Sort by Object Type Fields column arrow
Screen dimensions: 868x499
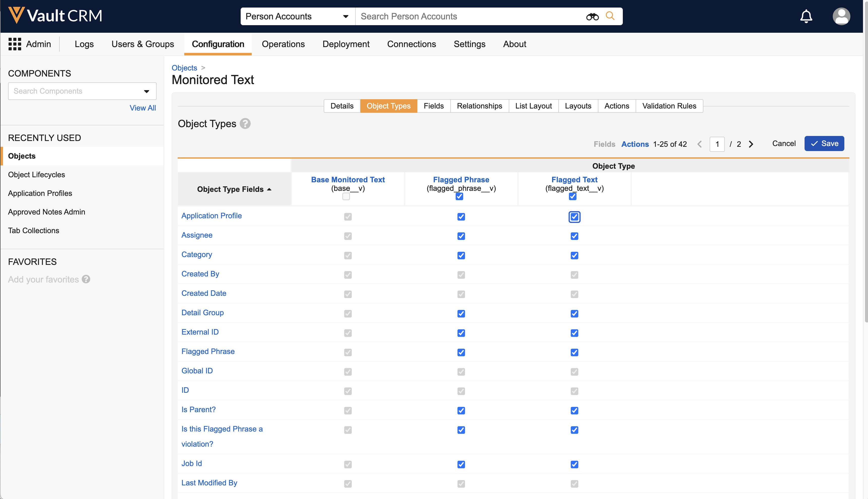pyautogui.click(x=269, y=189)
